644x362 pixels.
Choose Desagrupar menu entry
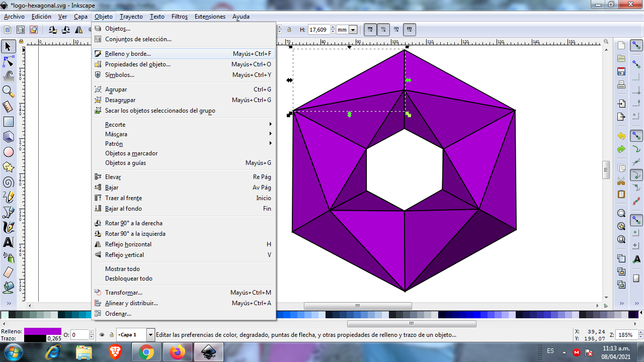tap(183, 100)
